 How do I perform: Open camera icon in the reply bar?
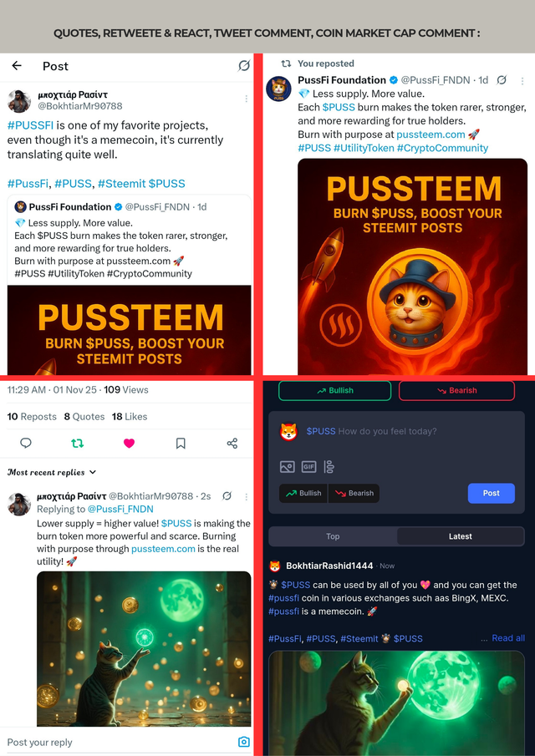[244, 742]
